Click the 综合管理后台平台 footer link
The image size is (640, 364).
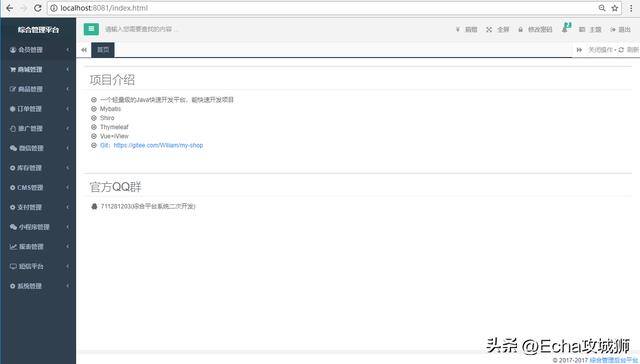[x=613, y=360]
